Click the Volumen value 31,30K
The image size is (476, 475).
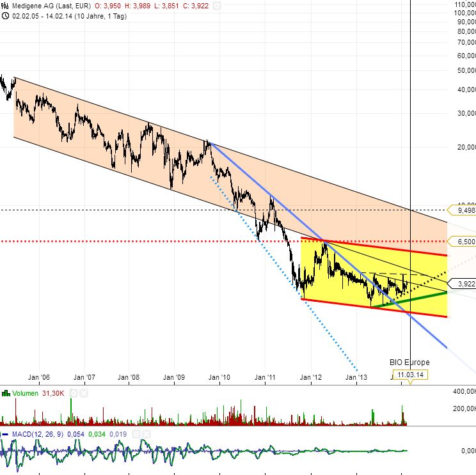pos(53,393)
